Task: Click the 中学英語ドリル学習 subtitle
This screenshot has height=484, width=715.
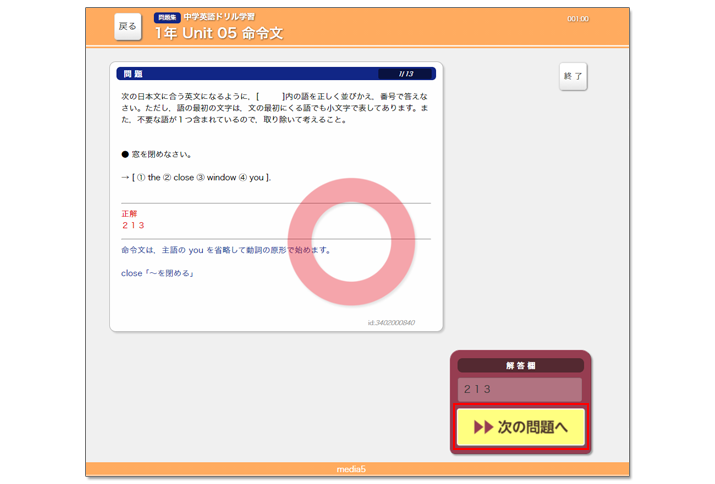Action: pyautogui.click(x=219, y=17)
